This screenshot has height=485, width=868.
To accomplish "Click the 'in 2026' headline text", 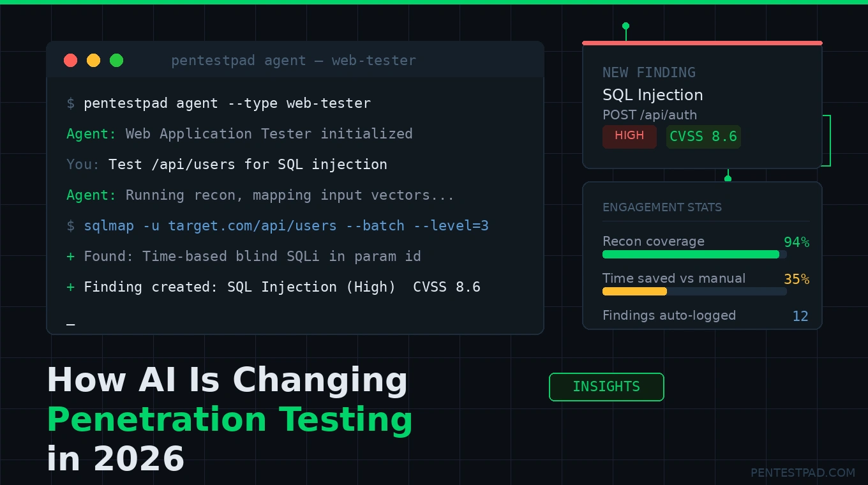I will [x=116, y=459].
